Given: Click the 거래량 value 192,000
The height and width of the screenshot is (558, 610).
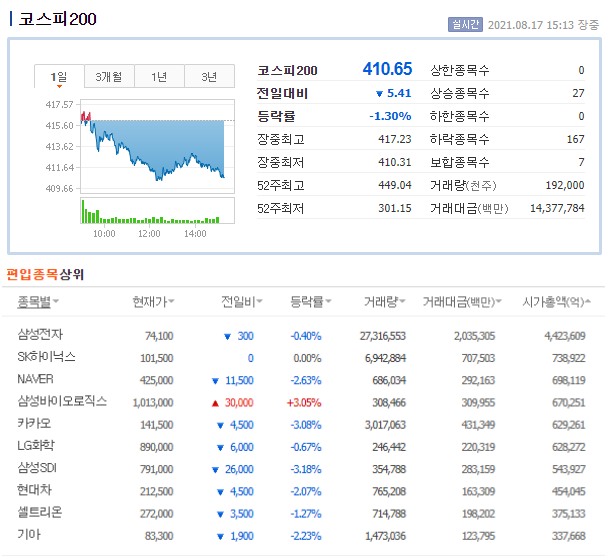Looking at the screenshot, I should 565,185.
